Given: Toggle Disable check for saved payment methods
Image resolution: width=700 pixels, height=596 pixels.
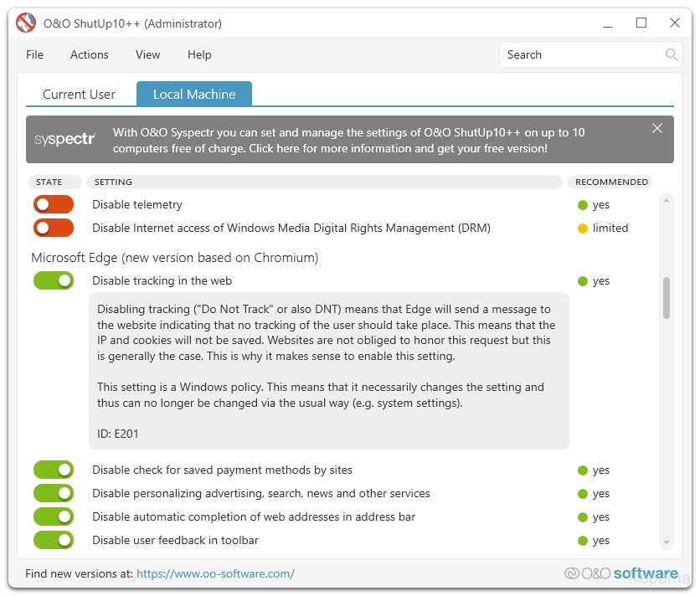Looking at the screenshot, I should coord(54,470).
